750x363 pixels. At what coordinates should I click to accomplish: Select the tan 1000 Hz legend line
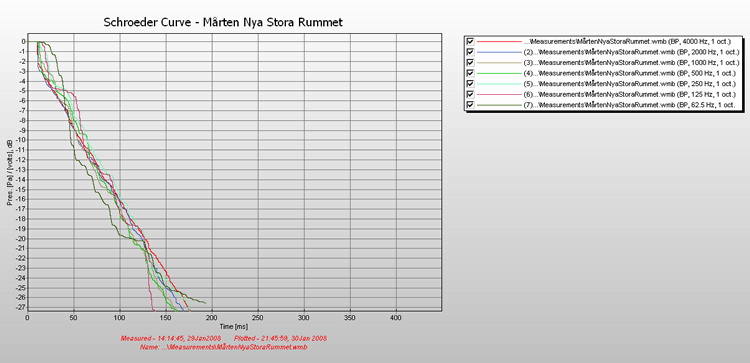(x=499, y=63)
